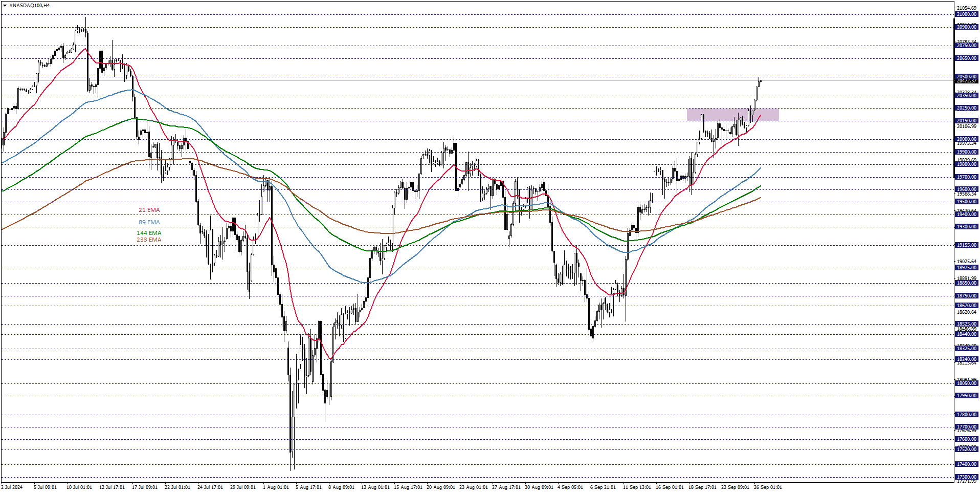The width and height of the screenshot is (980, 493).
Task: Click the 17800.00 price level label
Action: point(967,415)
